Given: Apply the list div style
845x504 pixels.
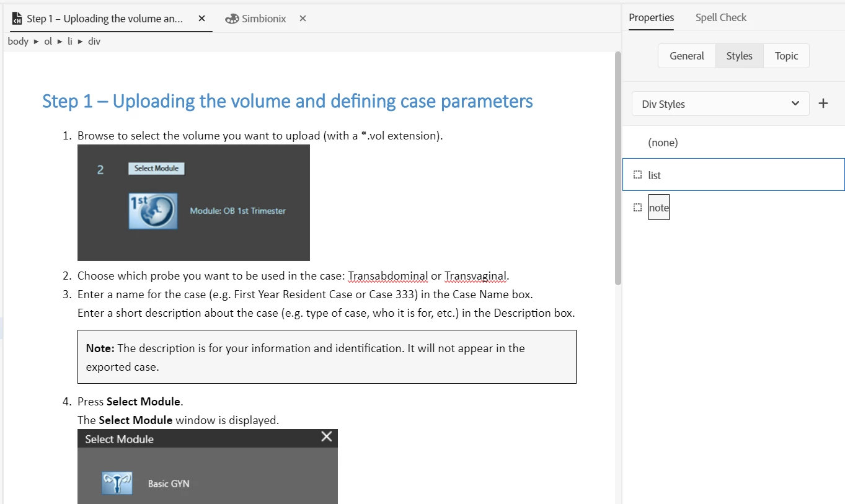Looking at the screenshot, I should point(733,175).
